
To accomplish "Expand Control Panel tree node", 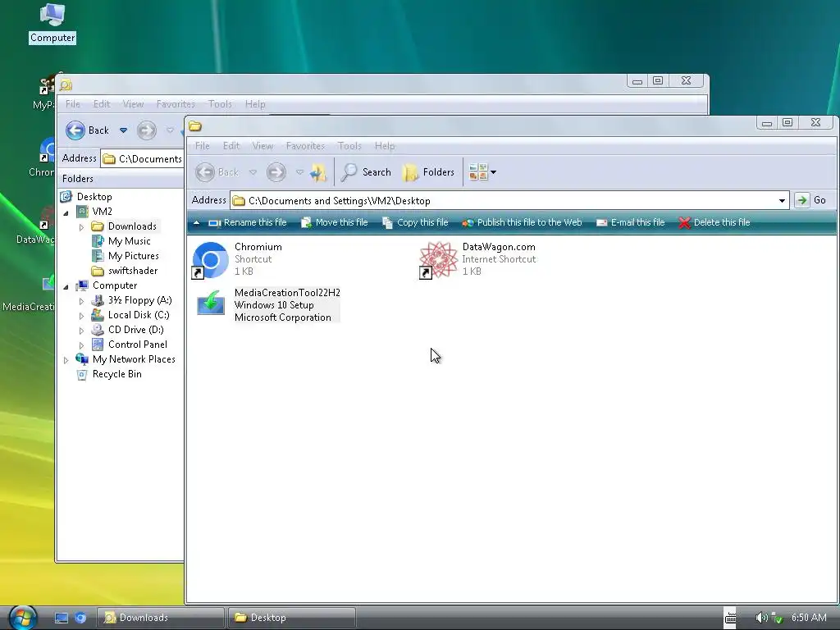I will click(x=81, y=345).
